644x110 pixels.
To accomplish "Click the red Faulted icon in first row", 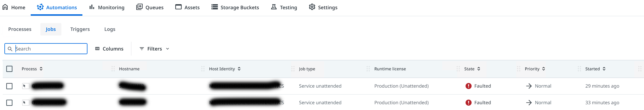I will point(469,86).
